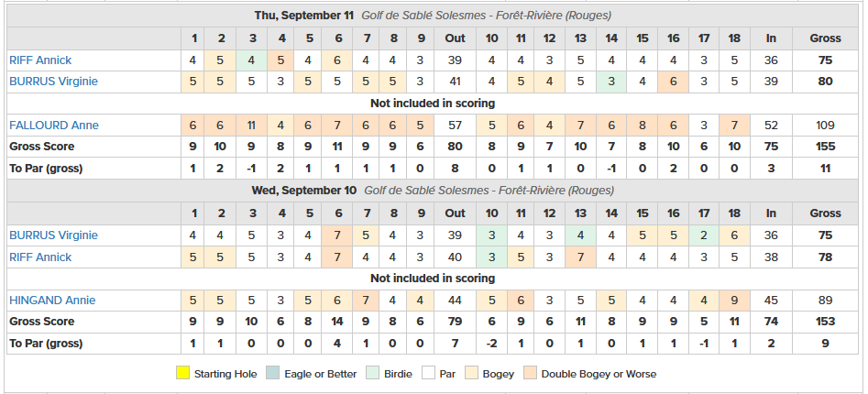Viewport: 868px width, 394px height.
Task: Click the Par legend color swatch
Action: pyautogui.click(x=429, y=373)
